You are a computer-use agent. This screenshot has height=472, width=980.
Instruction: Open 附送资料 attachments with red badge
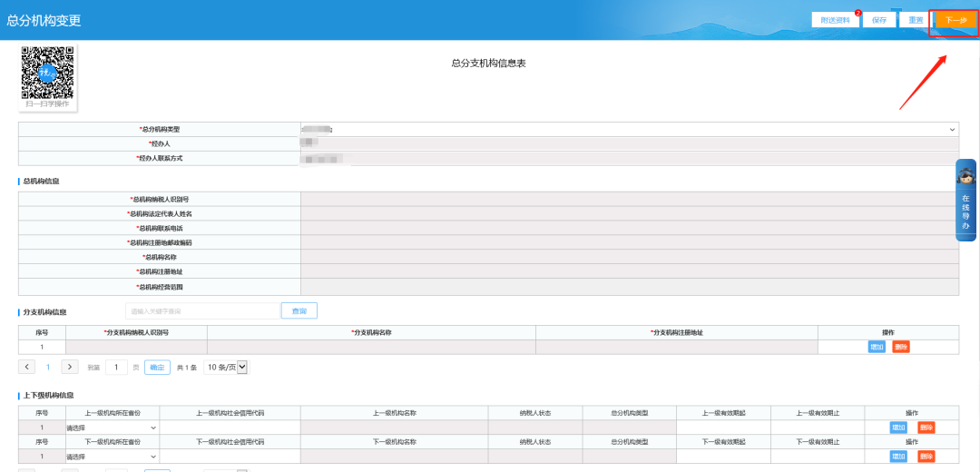tap(835, 20)
